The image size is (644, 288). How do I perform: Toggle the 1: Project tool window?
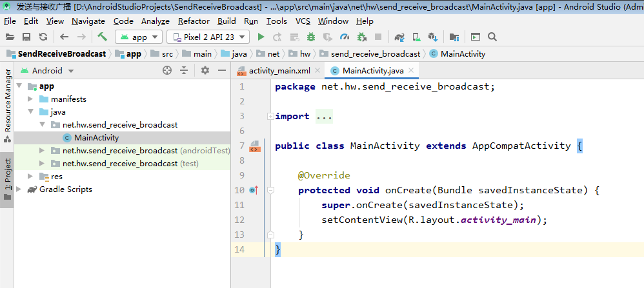pyautogui.click(x=7, y=180)
